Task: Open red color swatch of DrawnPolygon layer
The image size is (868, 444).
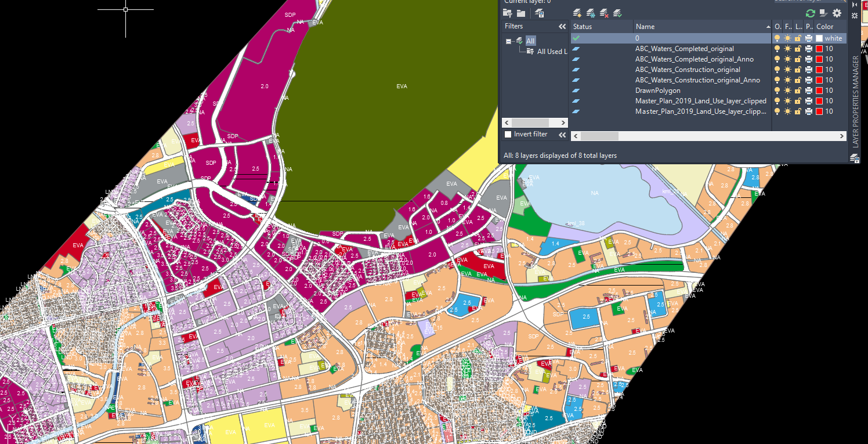Action: point(819,91)
